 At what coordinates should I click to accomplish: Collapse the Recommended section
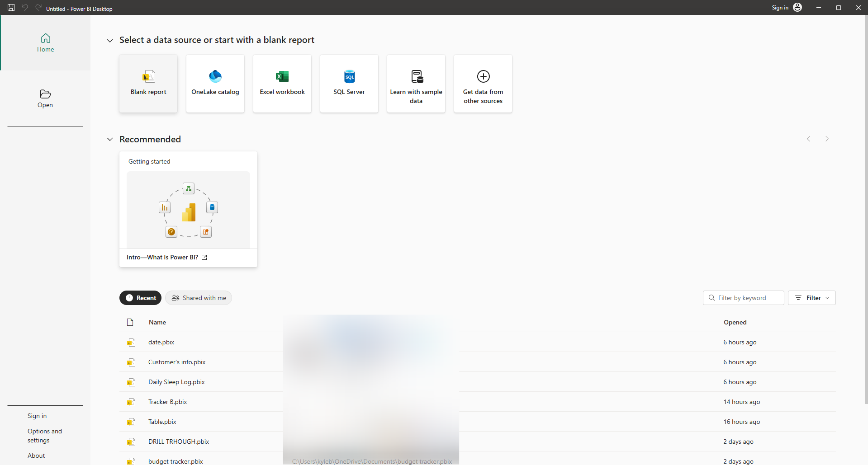[110, 140]
